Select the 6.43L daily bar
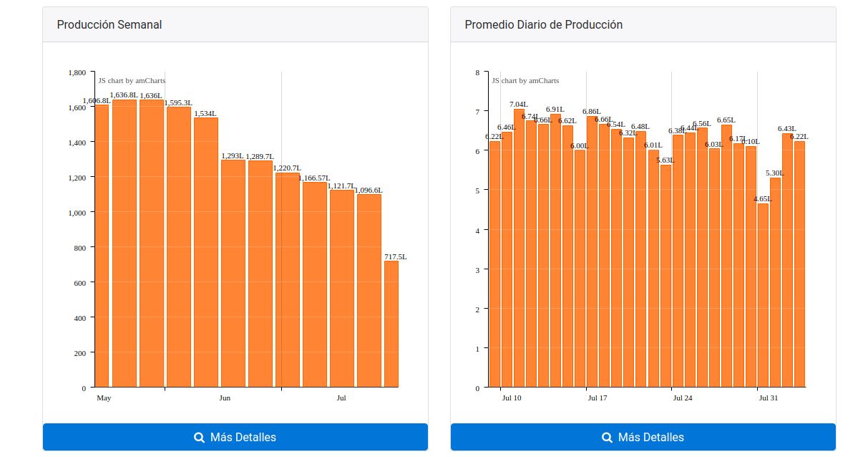 tap(787, 261)
